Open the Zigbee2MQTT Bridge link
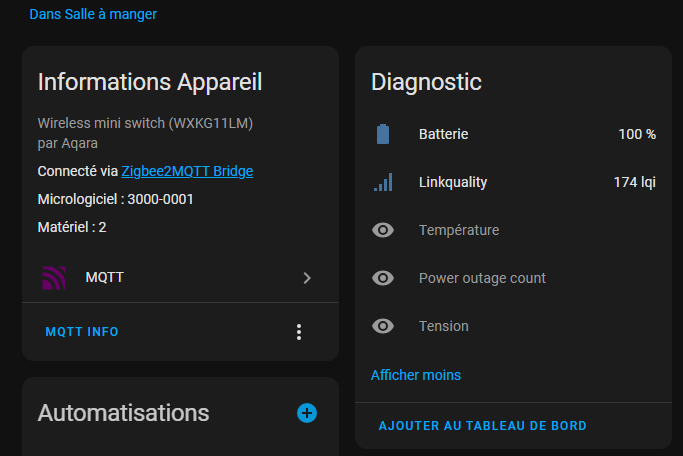The image size is (683, 456). 187,171
